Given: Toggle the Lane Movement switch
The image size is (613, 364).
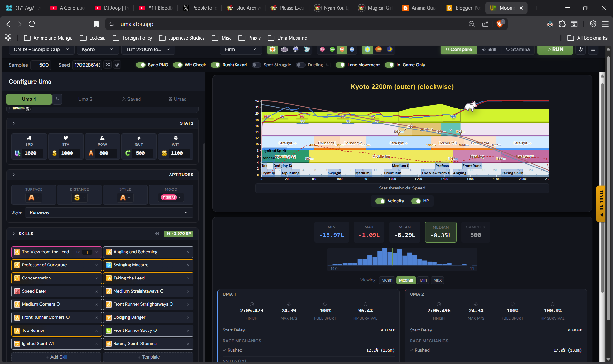Looking at the screenshot, I should tap(340, 65).
